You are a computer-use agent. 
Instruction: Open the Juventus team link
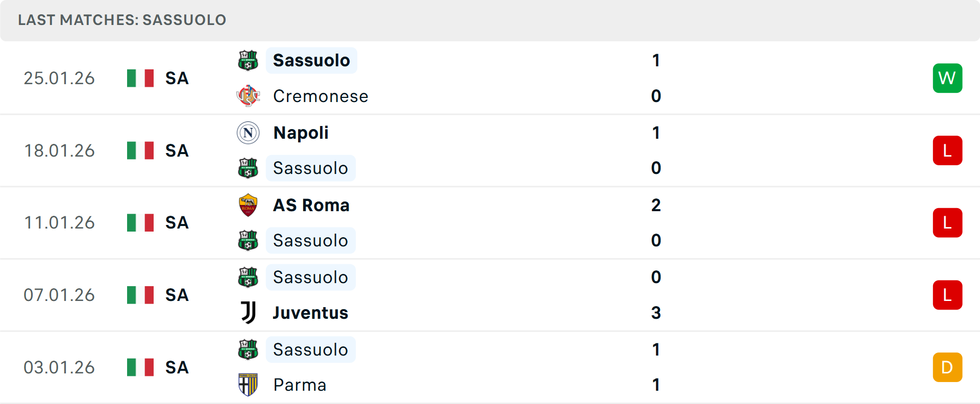[310, 313]
